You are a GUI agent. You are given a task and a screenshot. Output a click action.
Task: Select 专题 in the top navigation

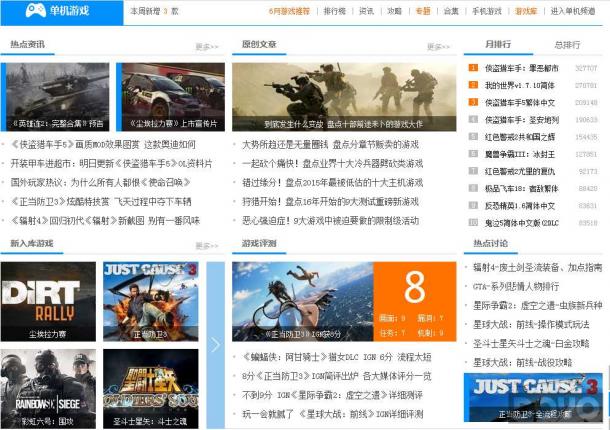click(422, 11)
